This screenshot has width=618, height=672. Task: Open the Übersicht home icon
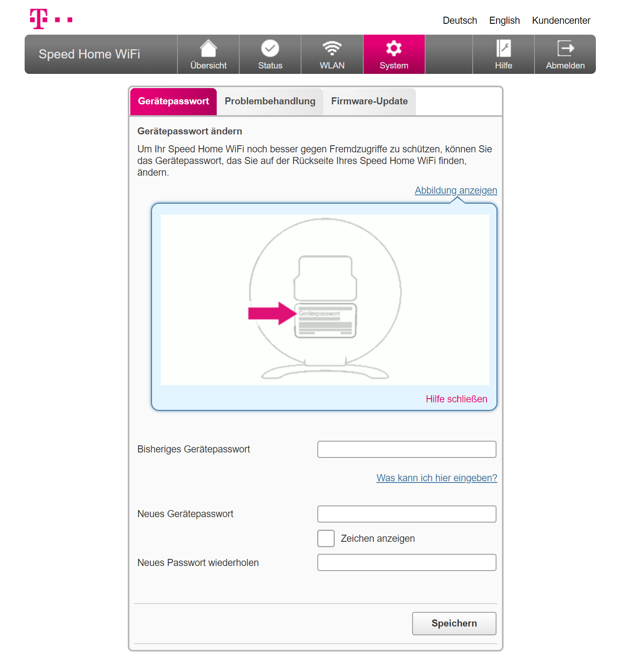[208, 48]
